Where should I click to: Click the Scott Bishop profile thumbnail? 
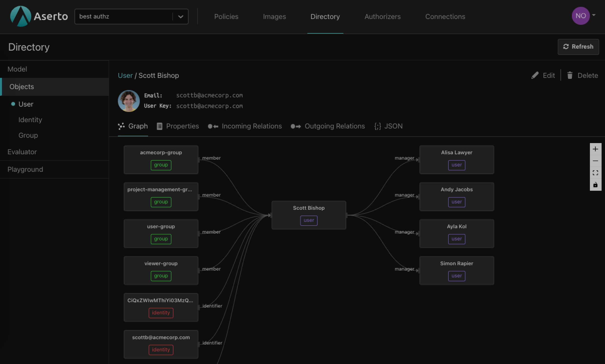(129, 100)
